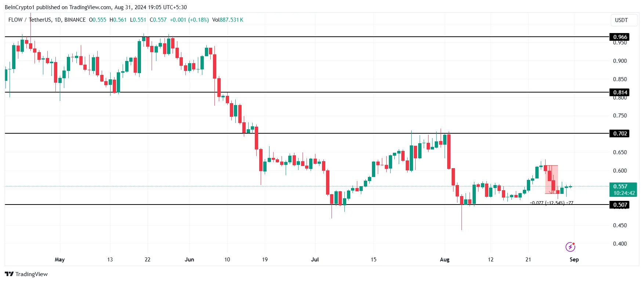Click the TradingView text link at bottom
The height and width of the screenshot is (282, 644).
(x=32, y=274)
